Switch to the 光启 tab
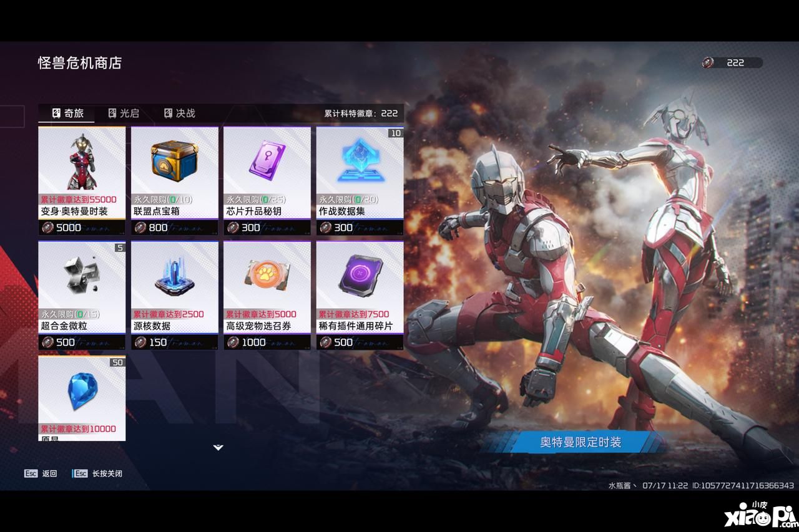799x532 pixels. click(x=123, y=113)
